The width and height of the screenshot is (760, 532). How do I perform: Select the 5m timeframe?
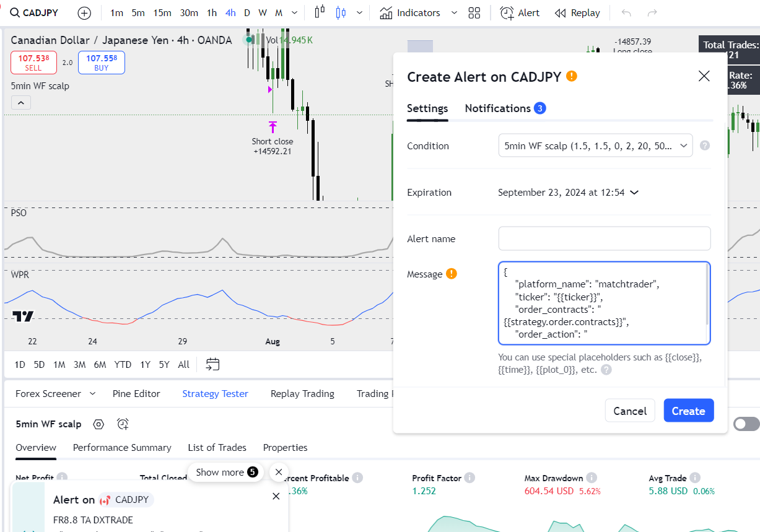(138, 12)
